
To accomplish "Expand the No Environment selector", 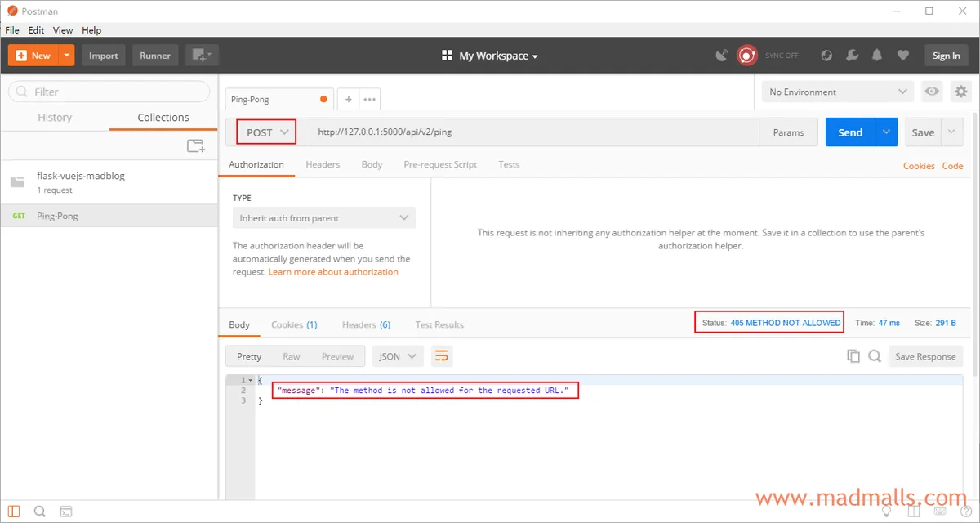I will tap(838, 92).
